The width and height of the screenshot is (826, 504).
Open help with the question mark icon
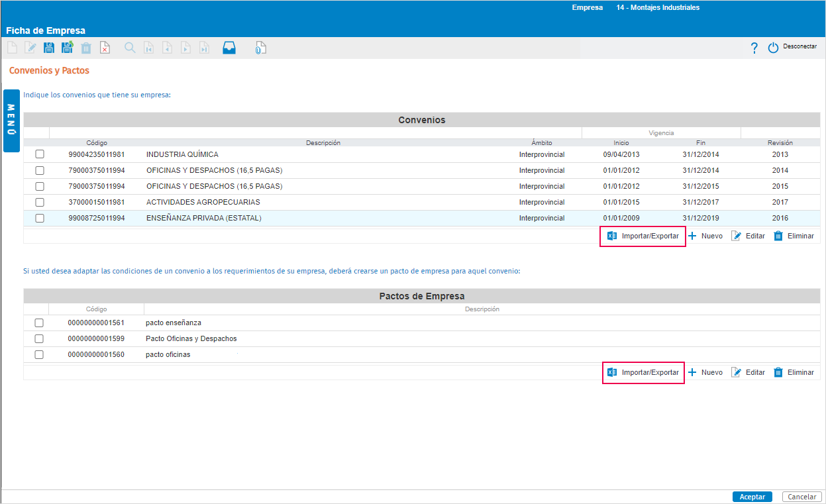click(754, 48)
